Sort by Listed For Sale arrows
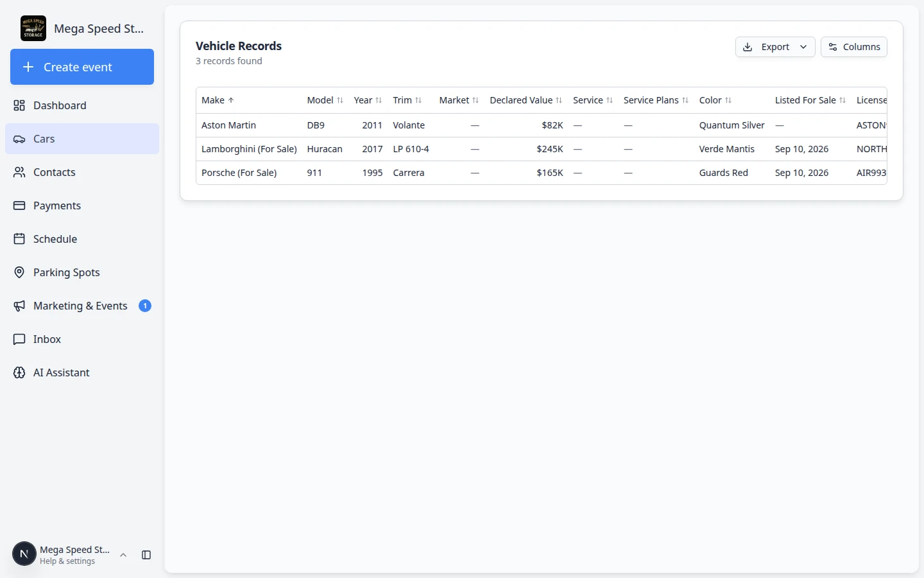Image resolution: width=924 pixels, height=578 pixels. click(x=843, y=100)
